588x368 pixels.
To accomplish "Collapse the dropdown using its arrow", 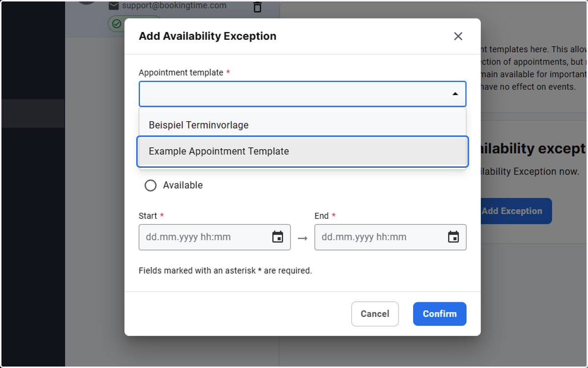I will (x=455, y=94).
